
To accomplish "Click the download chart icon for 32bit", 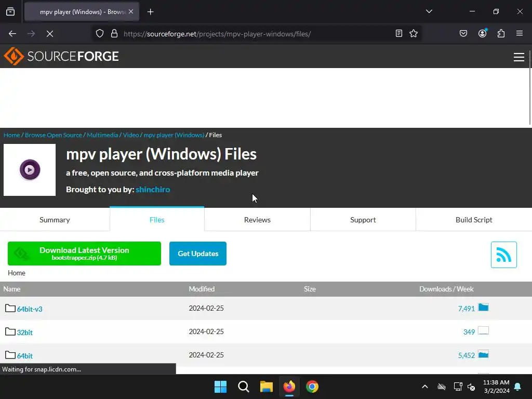I will [x=483, y=330].
